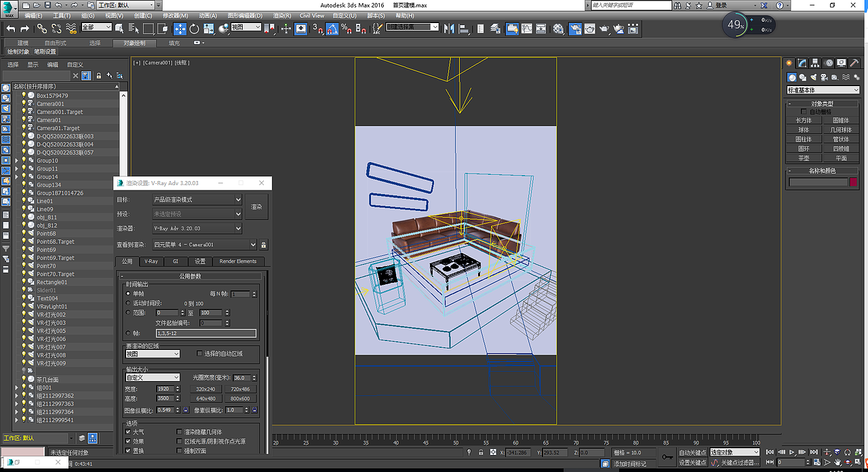Click the Render Setup icon in toolbar
The image size is (868, 472).
(574, 28)
